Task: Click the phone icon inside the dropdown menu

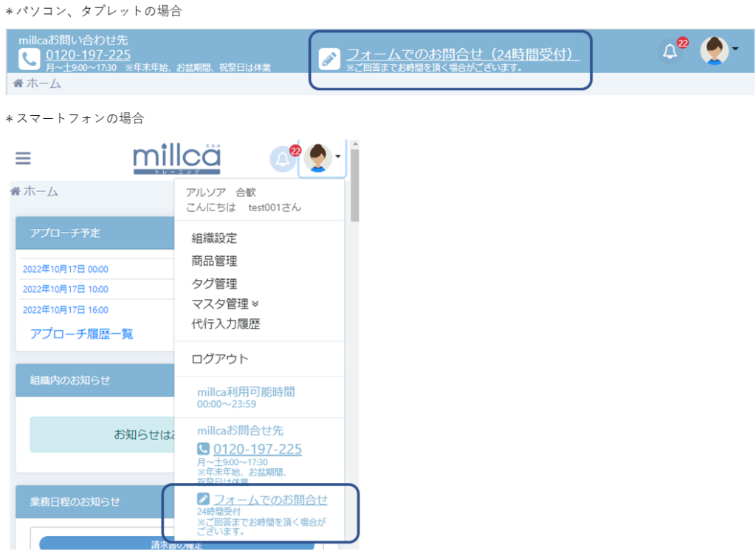Action: coord(204,449)
